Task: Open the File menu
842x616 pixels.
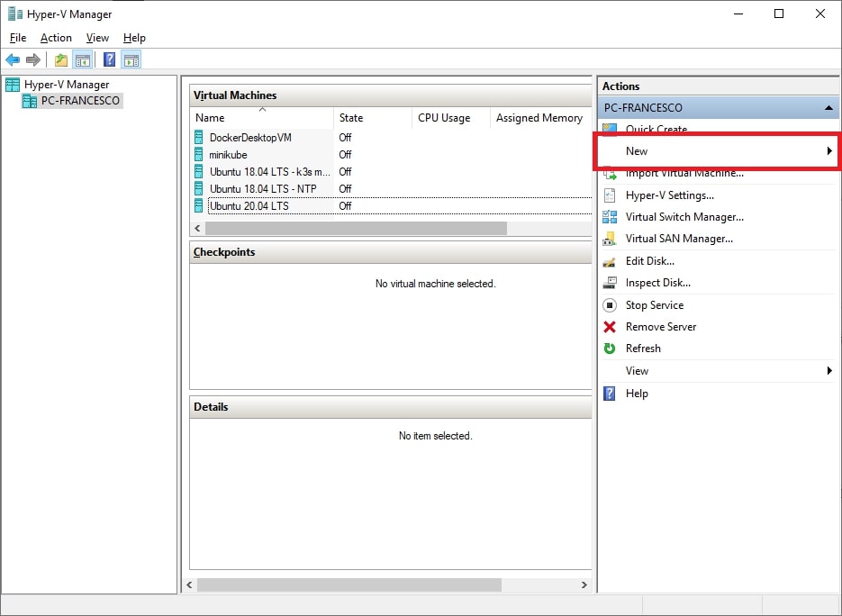Action: click(x=18, y=38)
